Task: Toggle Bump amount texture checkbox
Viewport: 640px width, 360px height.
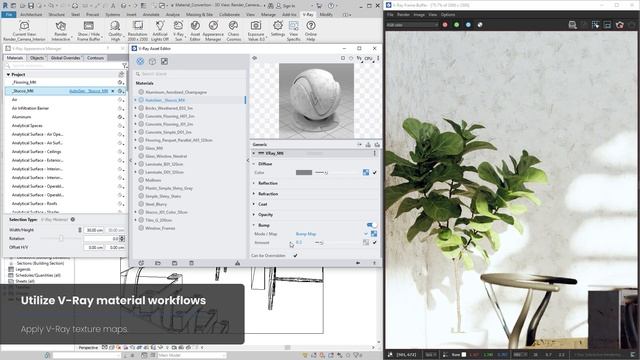Action: click(374, 242)
